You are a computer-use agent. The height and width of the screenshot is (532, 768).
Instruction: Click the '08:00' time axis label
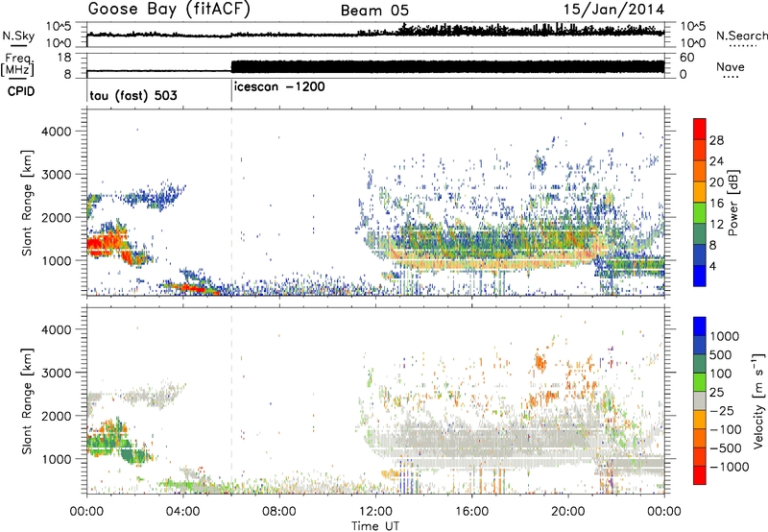(278, 512)
